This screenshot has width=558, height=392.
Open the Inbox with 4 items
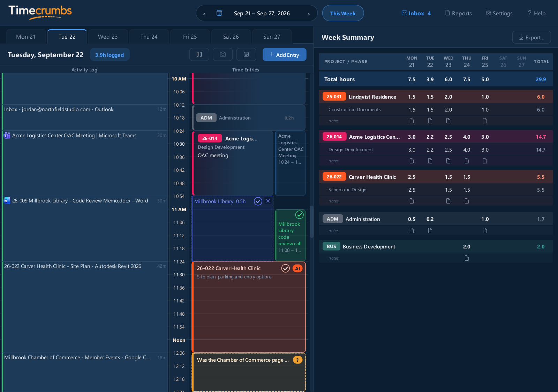point(416,13)
